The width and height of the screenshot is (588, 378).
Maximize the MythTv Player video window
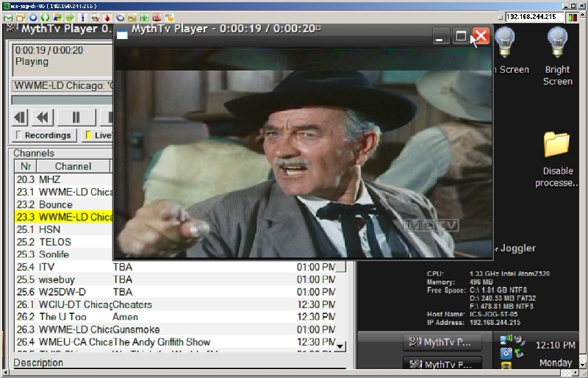coord(461,37)
